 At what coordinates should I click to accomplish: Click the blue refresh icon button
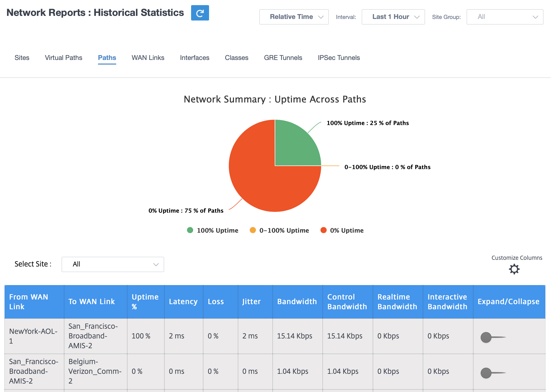(200, 13)
